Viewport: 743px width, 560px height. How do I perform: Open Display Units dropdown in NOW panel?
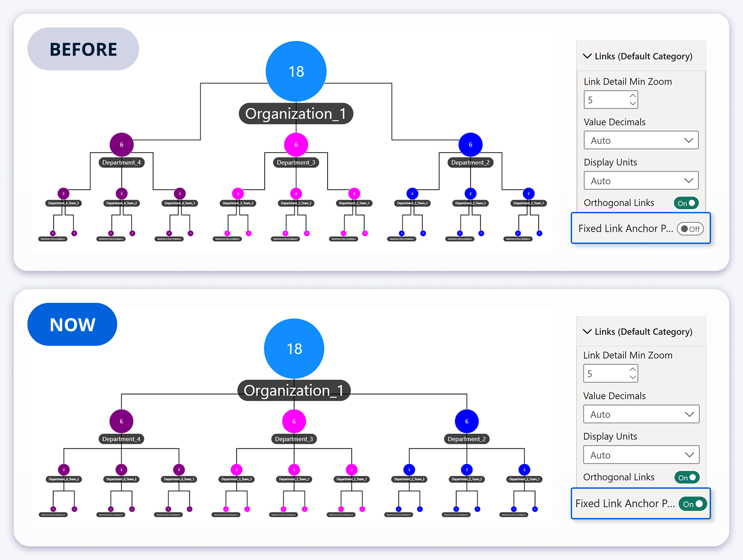pos(641,455)
